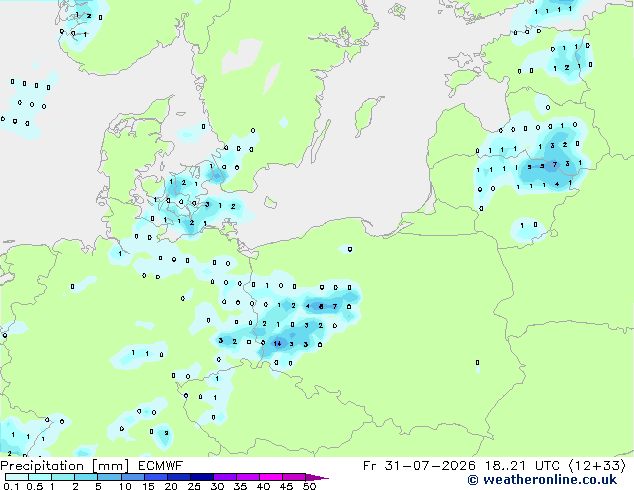Screen dimensions: 634x490
Task: Click the 20–25 mm legend color swatch
Action: pyautogui.click(x=179, y=477)
